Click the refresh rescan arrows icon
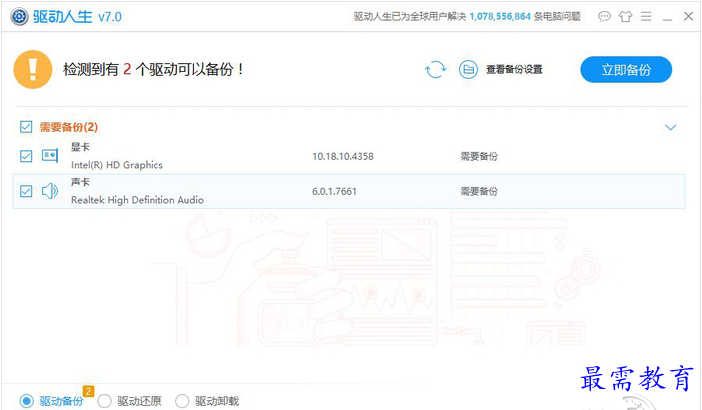 tap(435, 69)
